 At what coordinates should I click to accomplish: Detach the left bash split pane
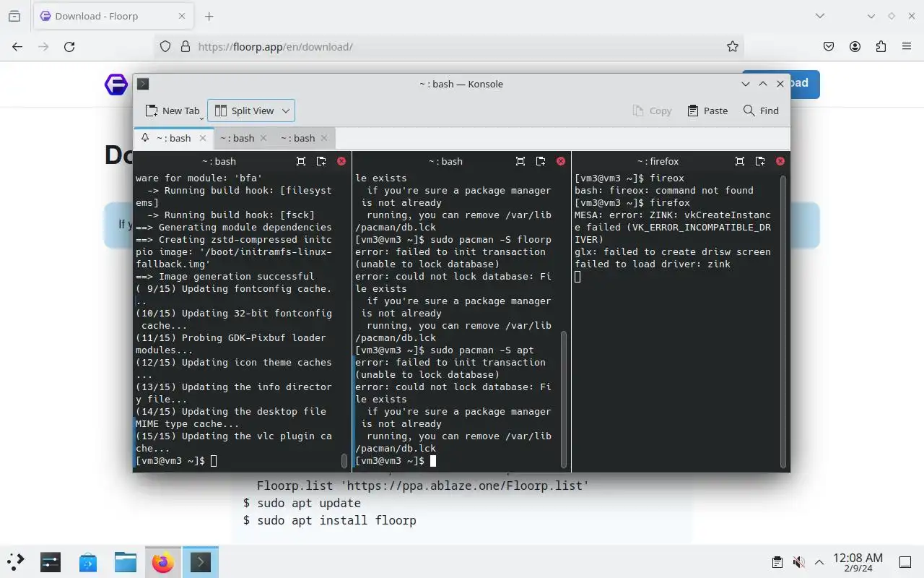(x=321, y=161)
